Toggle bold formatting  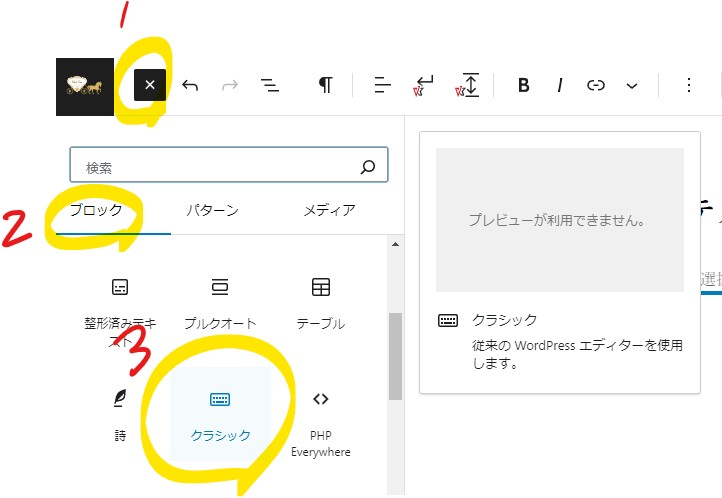[x=523, y=85]
